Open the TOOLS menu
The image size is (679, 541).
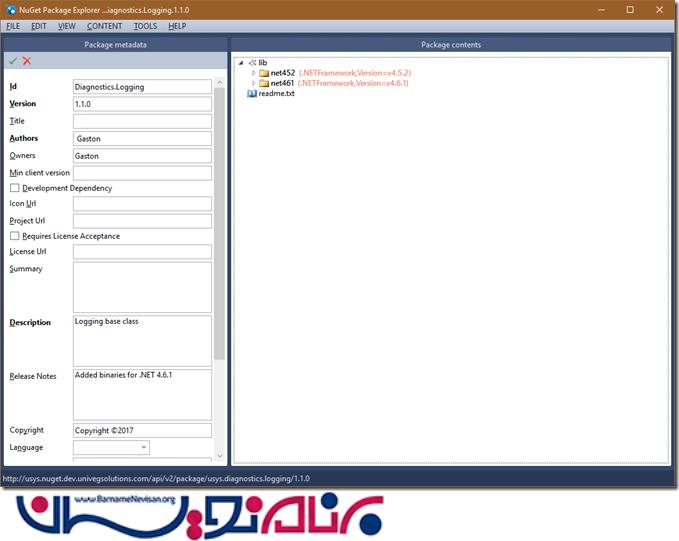pyautogui.click(x=145, y=26)
